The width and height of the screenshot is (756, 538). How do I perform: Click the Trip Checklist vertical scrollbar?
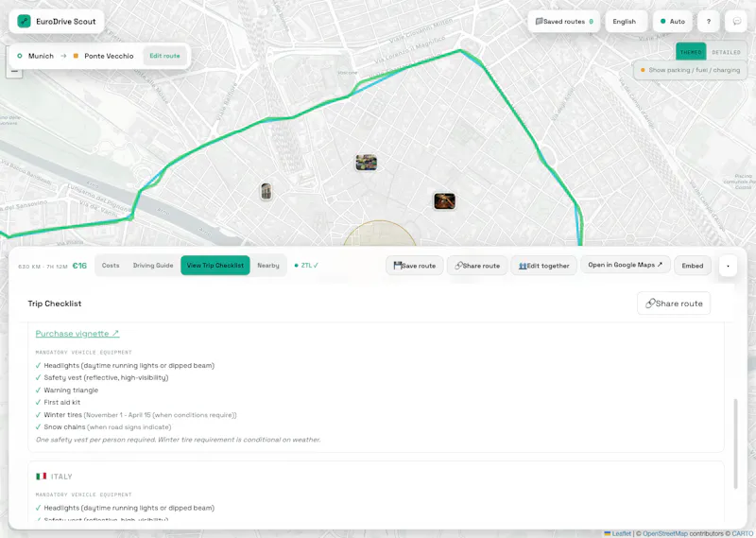point(735,443)
